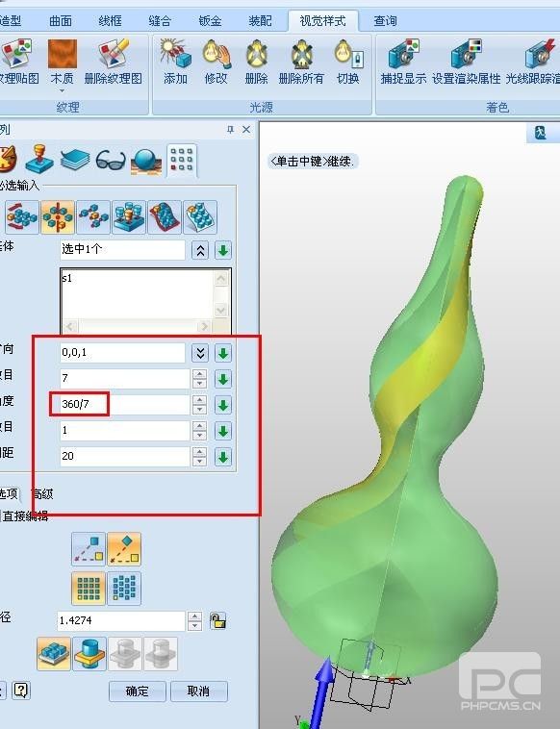Viewport: 560px width, 729px height.
Task: Click the 取消 cancel button
Action: (198, 691)
